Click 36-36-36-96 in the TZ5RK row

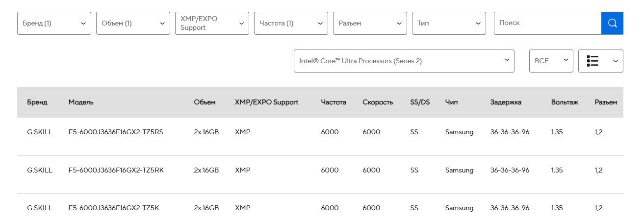tap(510, 170)
